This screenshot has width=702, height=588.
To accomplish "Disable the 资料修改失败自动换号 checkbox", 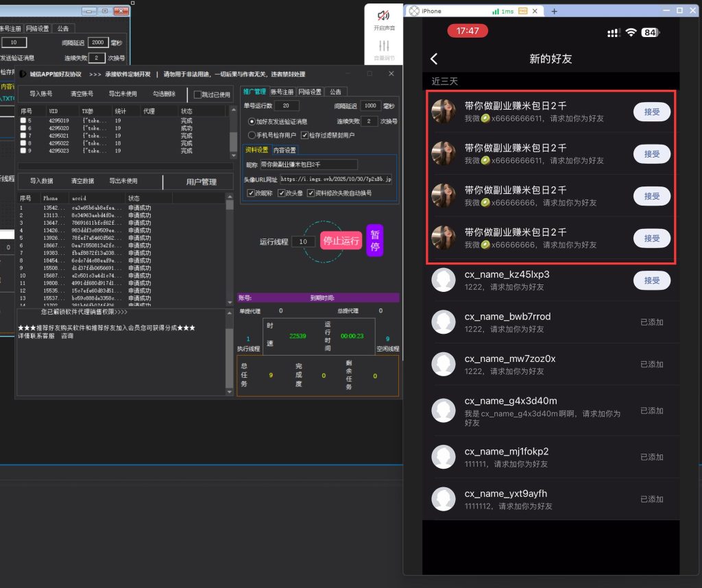I will 311,193.
